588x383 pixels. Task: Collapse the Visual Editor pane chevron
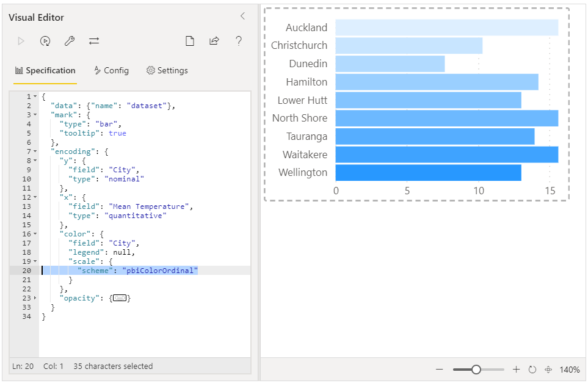click(242, 16)
